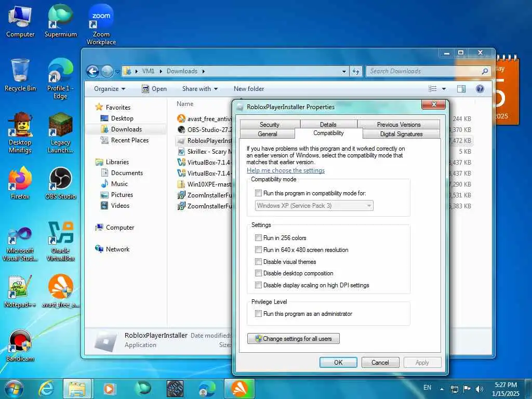
Task: Select Windows Explorer taskbar button
Action: pyautogui.click(x=77, y=389)
